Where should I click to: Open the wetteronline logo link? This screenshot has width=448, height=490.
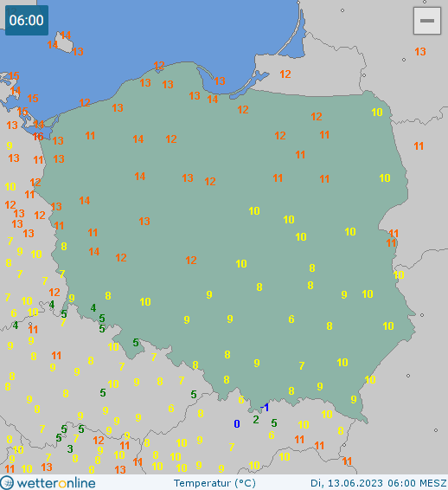click(x=48, y=483)
